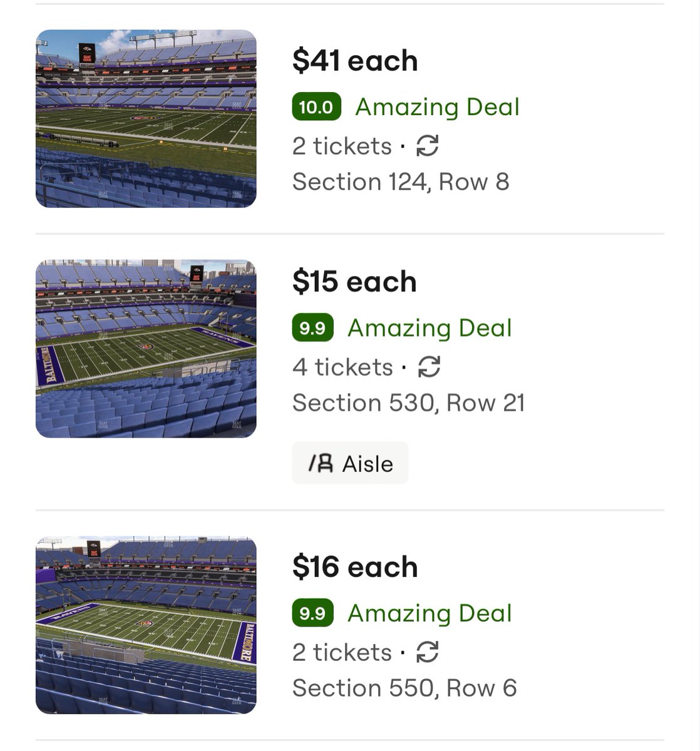The height and width of the screenshot is (751, 700).
Task: Click Amazing Deal label on $16 listing
Action: click(430, 613)
